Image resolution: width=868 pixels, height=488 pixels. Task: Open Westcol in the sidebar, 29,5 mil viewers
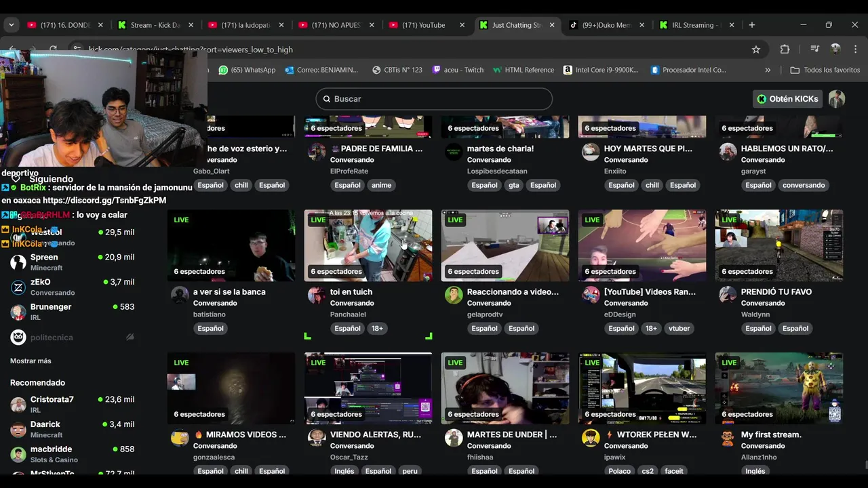pos(73,237)
